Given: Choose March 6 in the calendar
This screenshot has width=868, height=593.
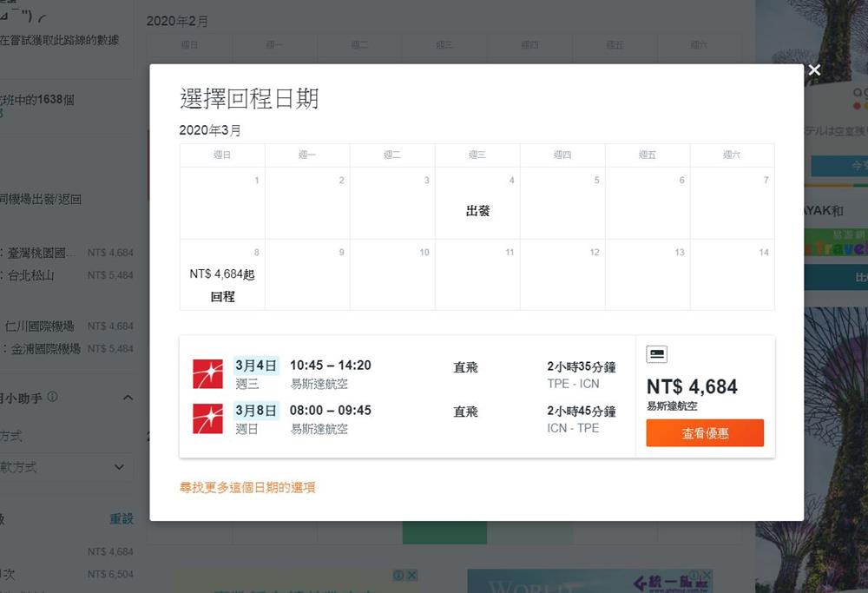Looking at the screenshot, I should coord(648,203).
